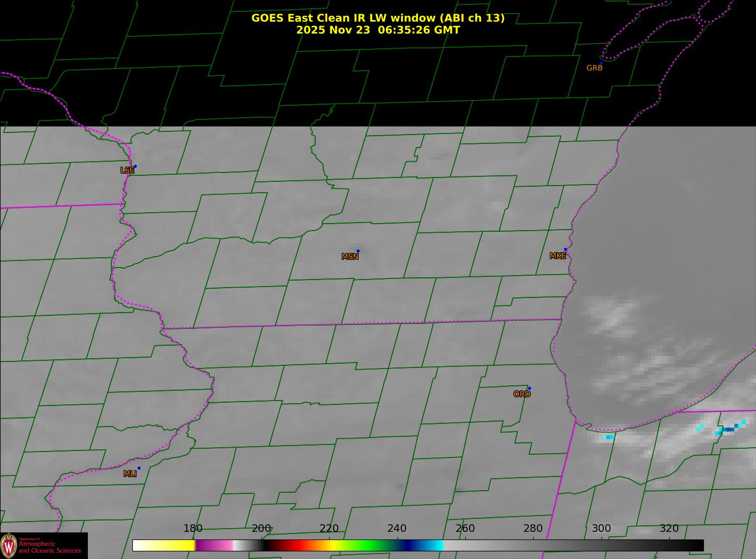Click the blue station dot at LSE
The width and height of the screenshot is (756, 559).
point(135,166)
